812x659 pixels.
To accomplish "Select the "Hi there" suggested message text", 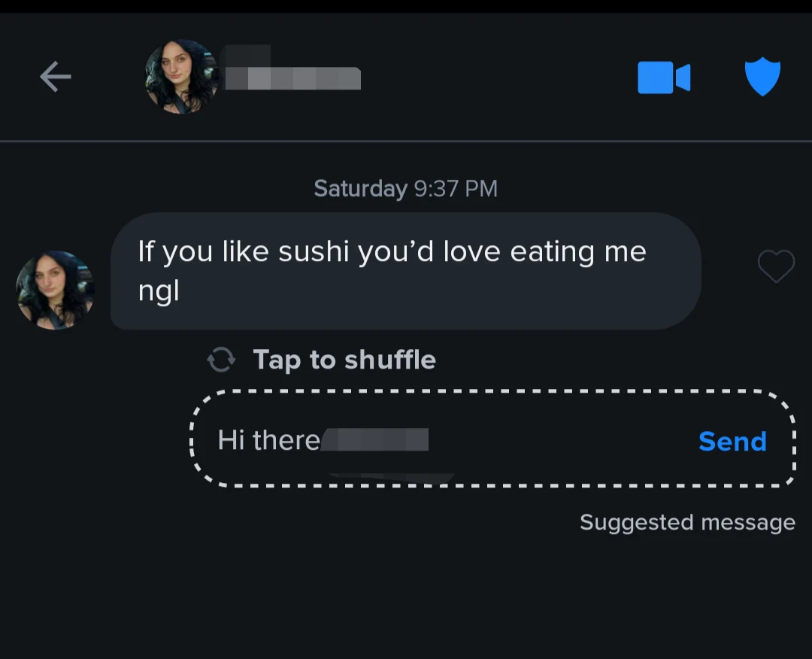I will point(268,440).
